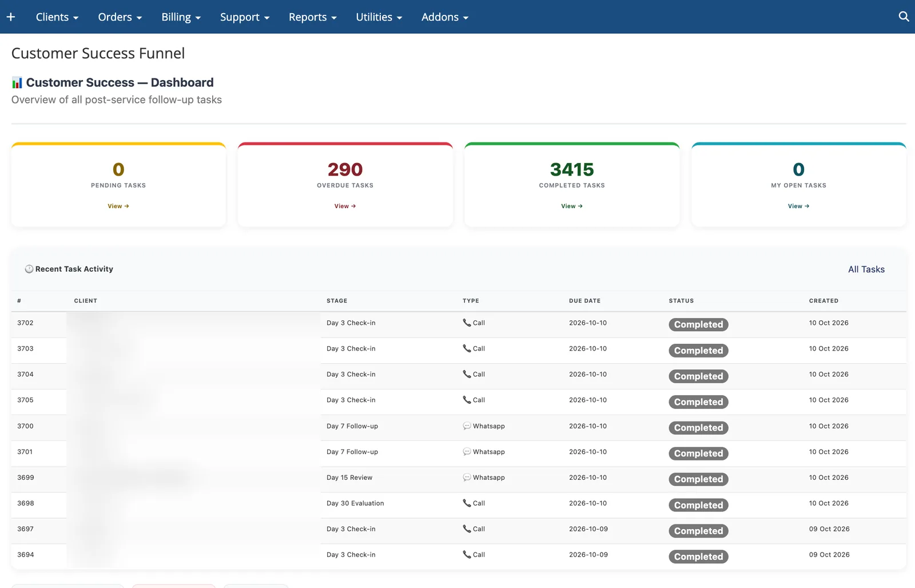Image resolution: width=915 pixels, height=588 pixels.
Task: Click the 290 overdue tasks count
Action: [x=345, y=169]
